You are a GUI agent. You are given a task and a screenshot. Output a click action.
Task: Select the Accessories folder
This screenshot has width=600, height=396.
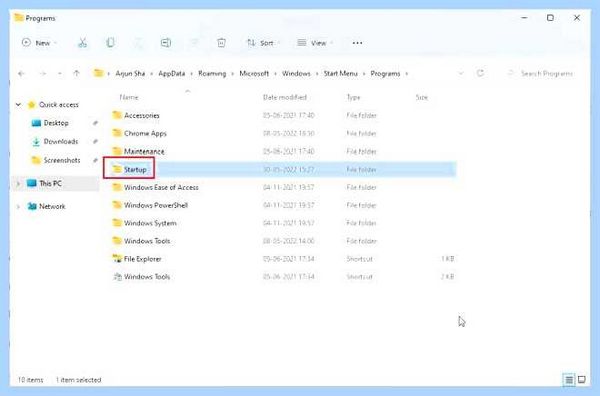[283, 115]
